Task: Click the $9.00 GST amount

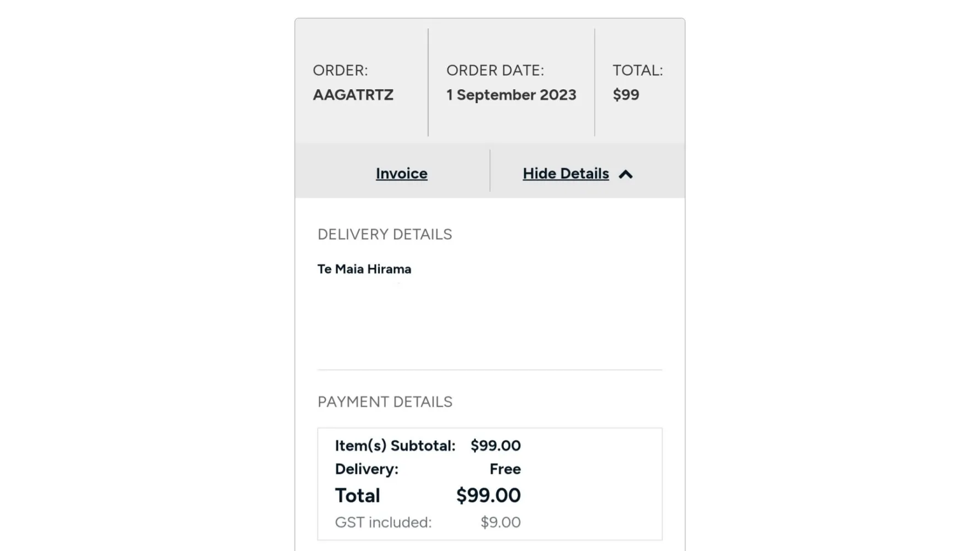Action: pyautogui.click(x=500, y=522)
